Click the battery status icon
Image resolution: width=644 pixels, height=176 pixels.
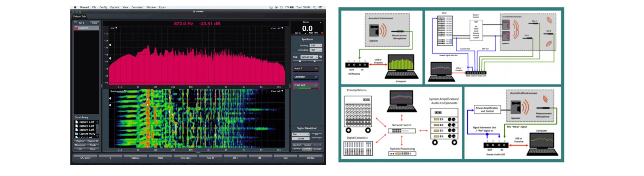pyautogui.click(x=292, y=7)
